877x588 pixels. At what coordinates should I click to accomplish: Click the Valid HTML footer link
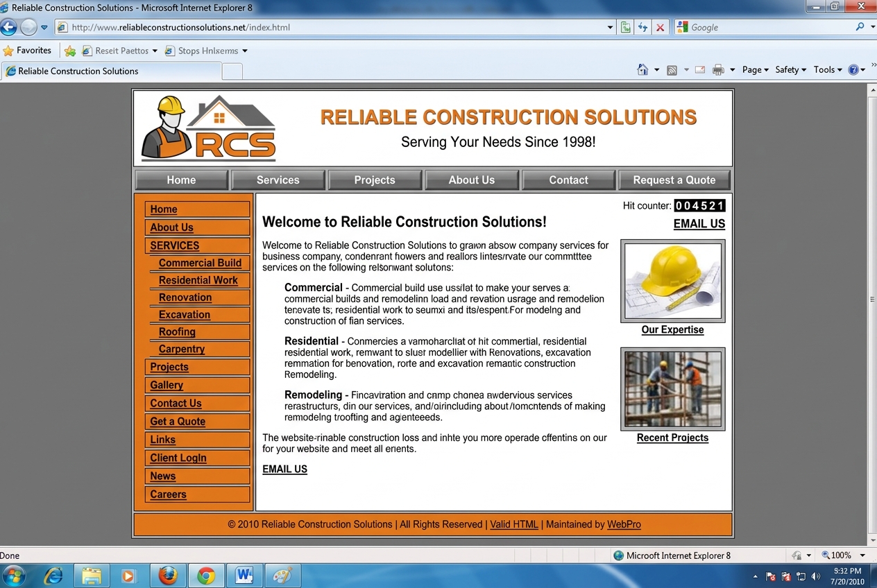coord(514,524)
